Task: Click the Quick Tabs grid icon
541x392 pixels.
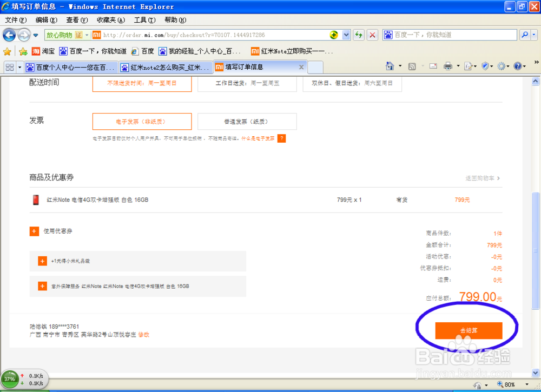Action: (x=10, y=67)
